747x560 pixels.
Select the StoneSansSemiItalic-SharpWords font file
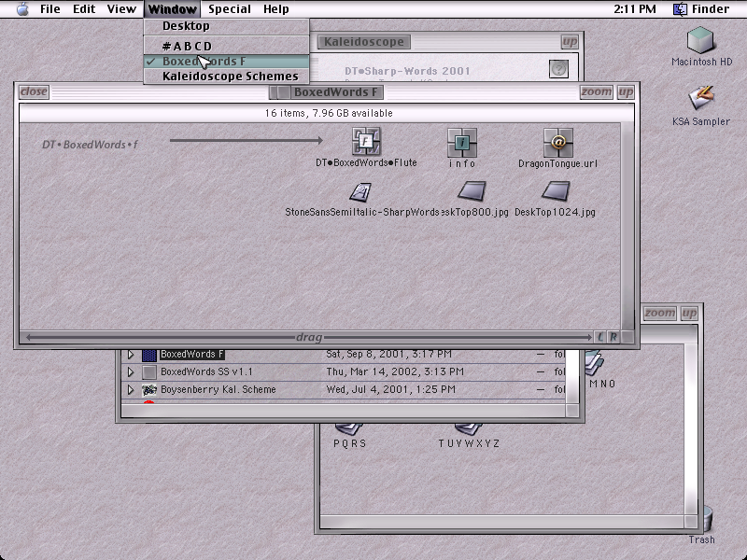click(x=360, y=192)
